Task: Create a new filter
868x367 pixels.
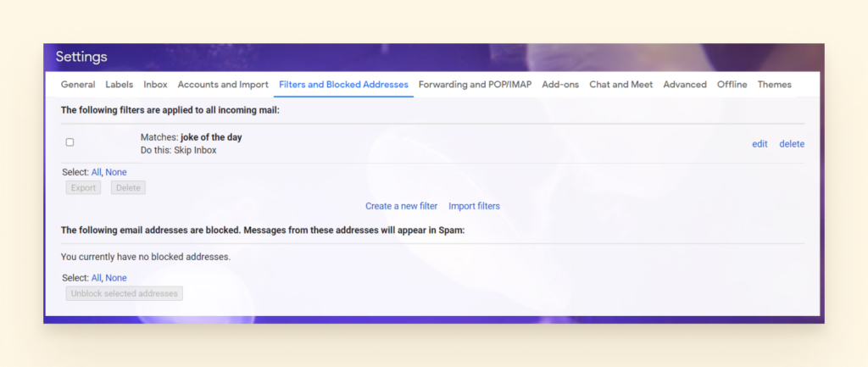Action: coord(401,206)
